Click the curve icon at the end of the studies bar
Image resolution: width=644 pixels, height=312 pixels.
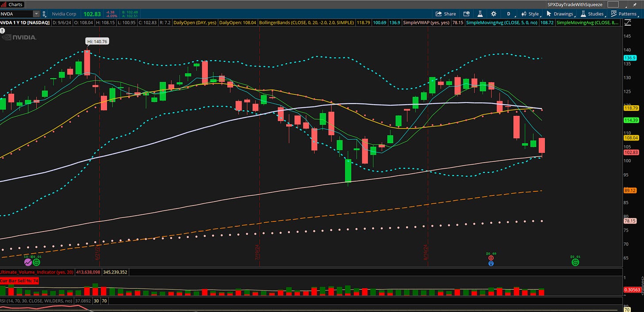pyautogui.click(x=627, y=22)
